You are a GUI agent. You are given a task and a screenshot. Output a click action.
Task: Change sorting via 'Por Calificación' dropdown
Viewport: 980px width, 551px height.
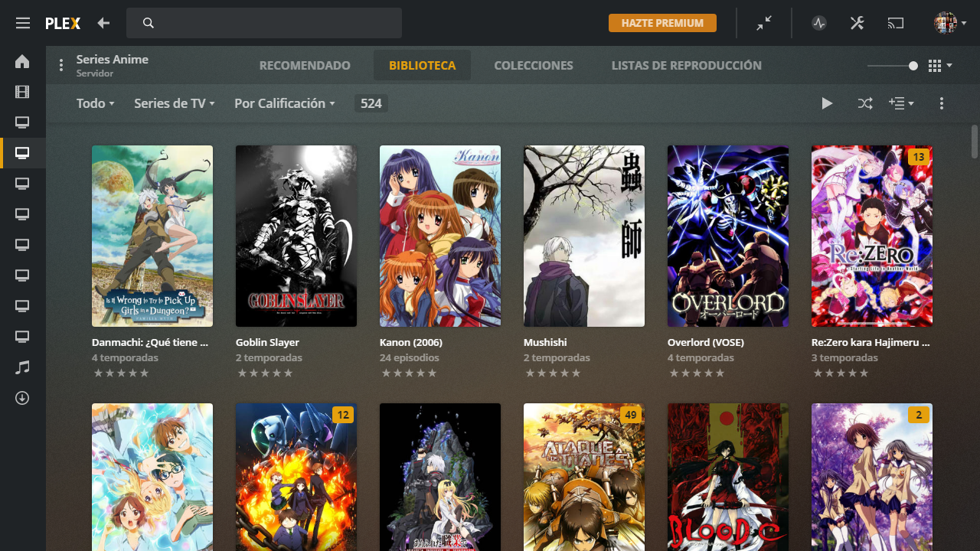284,103
